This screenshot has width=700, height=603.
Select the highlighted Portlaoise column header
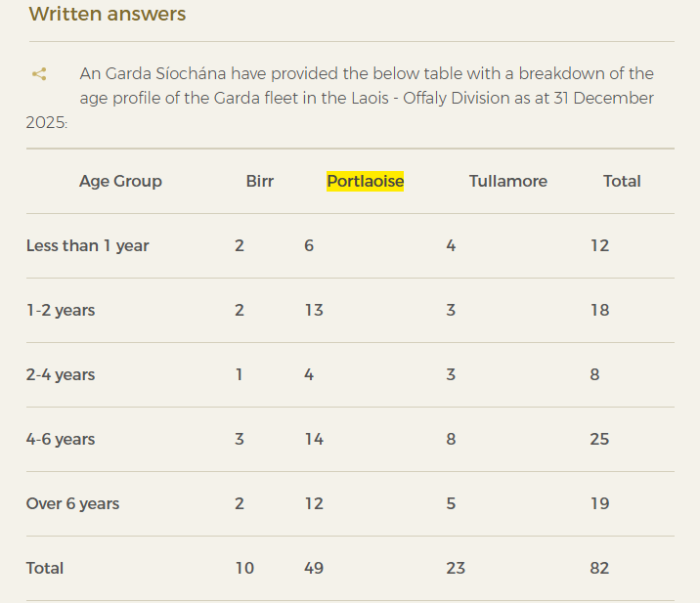click(365, 181)
